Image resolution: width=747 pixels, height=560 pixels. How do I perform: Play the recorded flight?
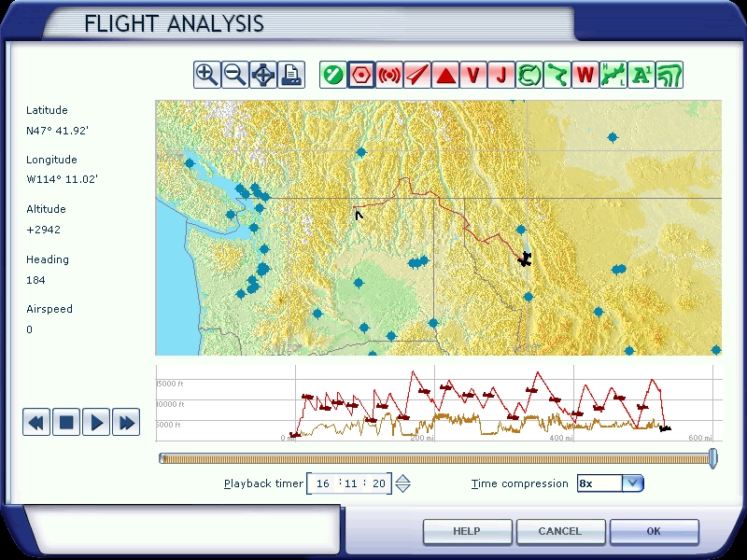pyautogui.click(x=96, y=422)
